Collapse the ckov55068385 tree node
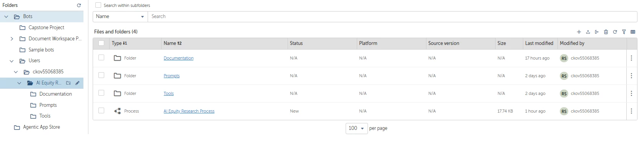644x141 pixels. [x=16, y=72]
